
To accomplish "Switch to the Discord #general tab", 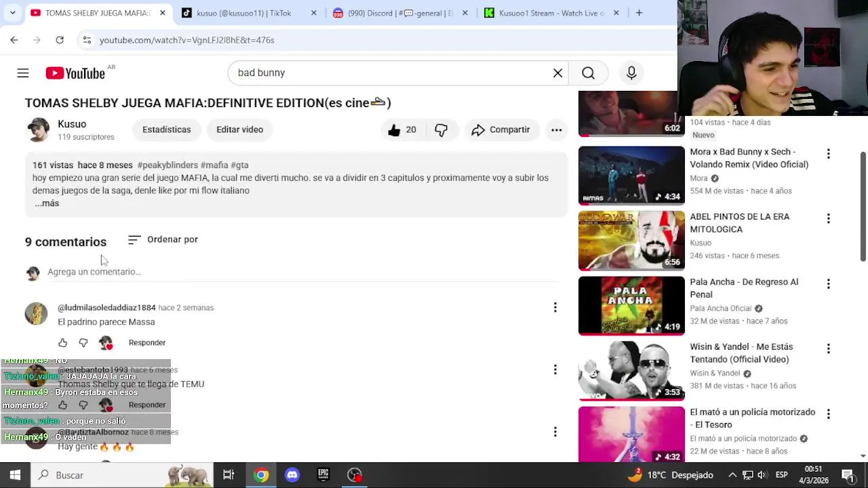I will pos(400,13).
